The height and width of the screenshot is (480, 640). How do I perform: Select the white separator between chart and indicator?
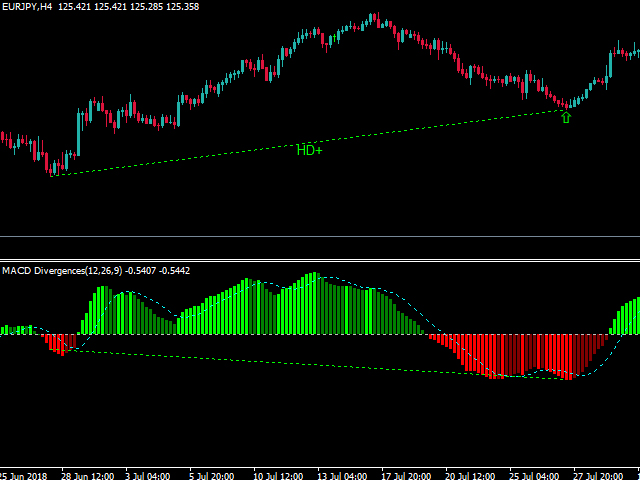tap(320, 260)
